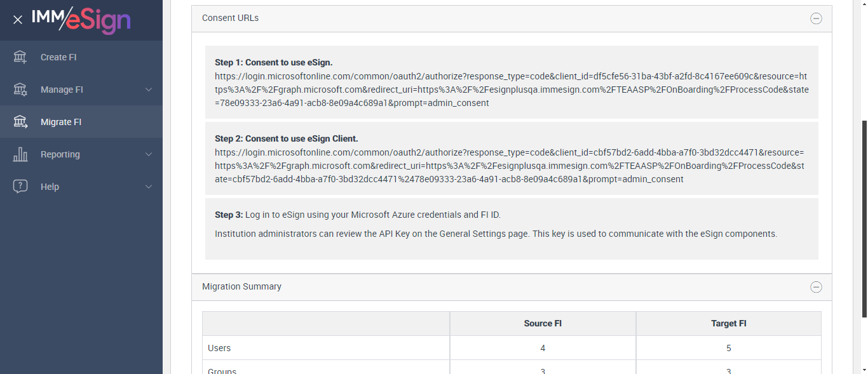Screen dimensions: 868x374
Task: Open the Create FI menu item
Action: (x=58, y=57)
